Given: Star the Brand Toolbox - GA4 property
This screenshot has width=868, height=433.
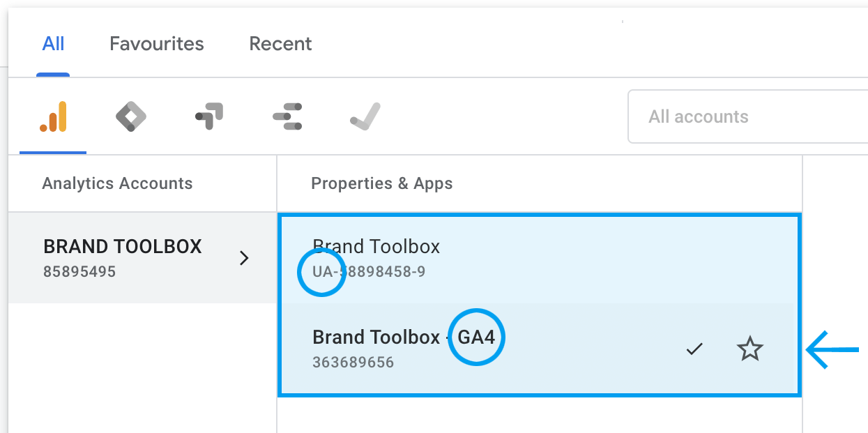Looking at the screenshot, I should 750,349.
